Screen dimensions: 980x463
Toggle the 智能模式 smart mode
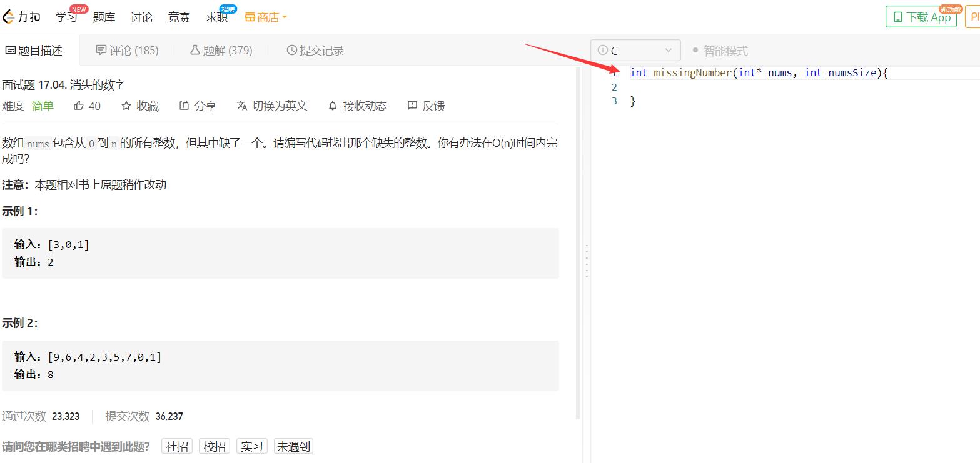click(720, 51)
